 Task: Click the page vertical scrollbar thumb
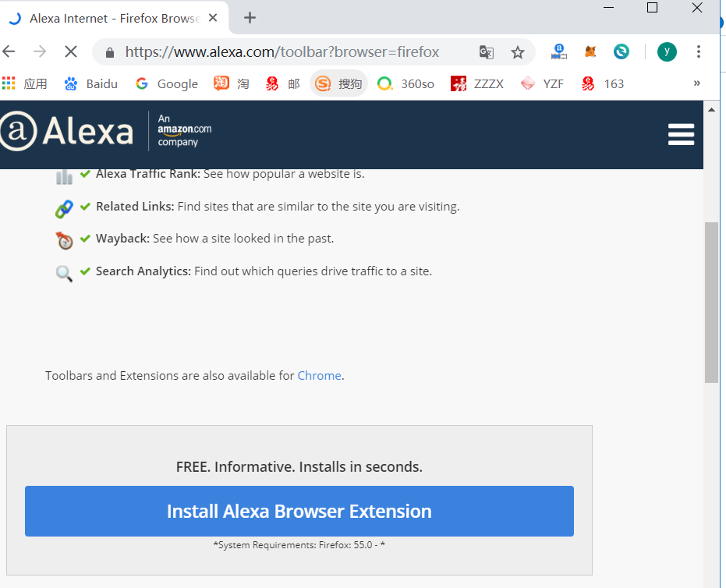coord(711,302)
